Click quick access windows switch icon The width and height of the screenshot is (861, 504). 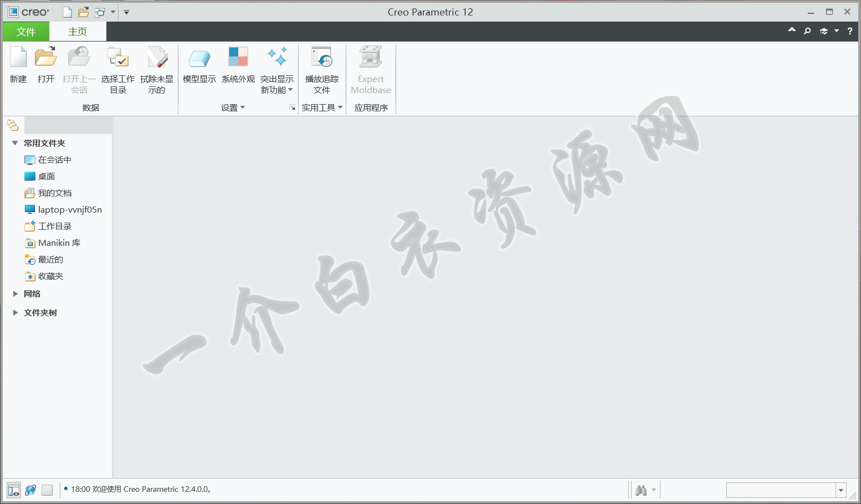pyautogui.click(x=100, y=12)
